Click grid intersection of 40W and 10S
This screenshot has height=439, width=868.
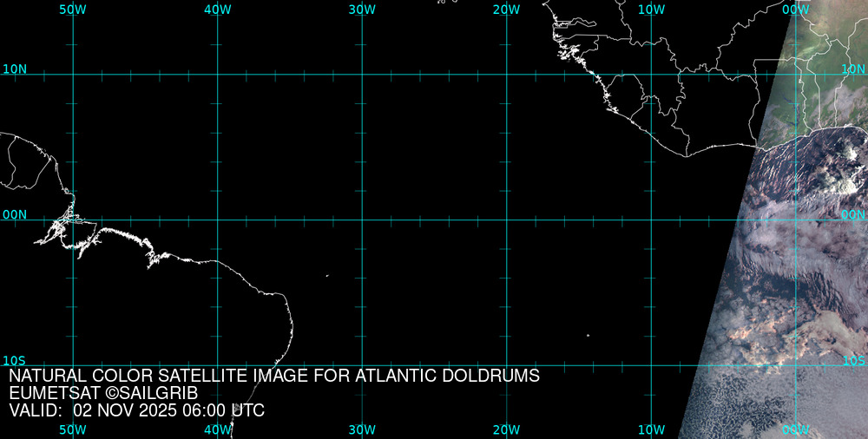point(217,365)
